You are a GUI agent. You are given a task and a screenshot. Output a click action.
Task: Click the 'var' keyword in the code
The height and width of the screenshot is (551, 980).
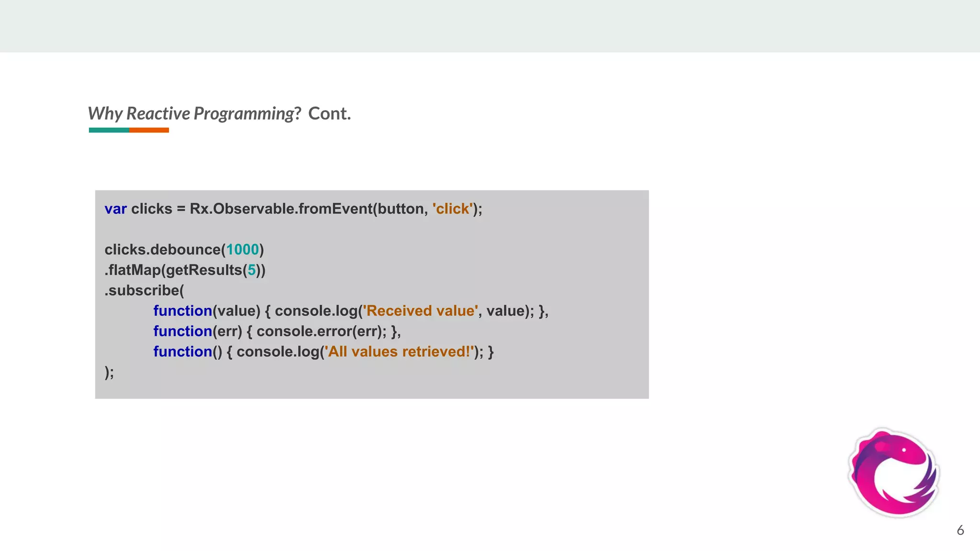point(115,209)
